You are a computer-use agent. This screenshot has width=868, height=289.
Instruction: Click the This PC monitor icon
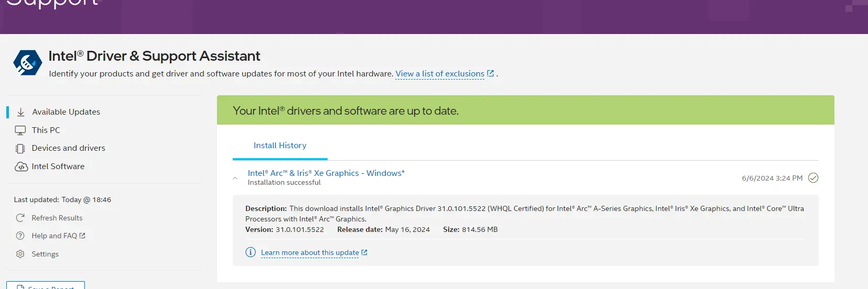[20, 130]
